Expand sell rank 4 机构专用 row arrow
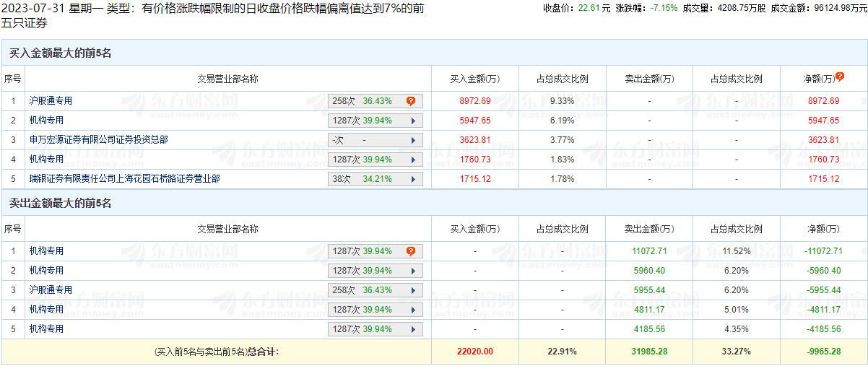This screenshot has height=366, width=868. [413, 310]
